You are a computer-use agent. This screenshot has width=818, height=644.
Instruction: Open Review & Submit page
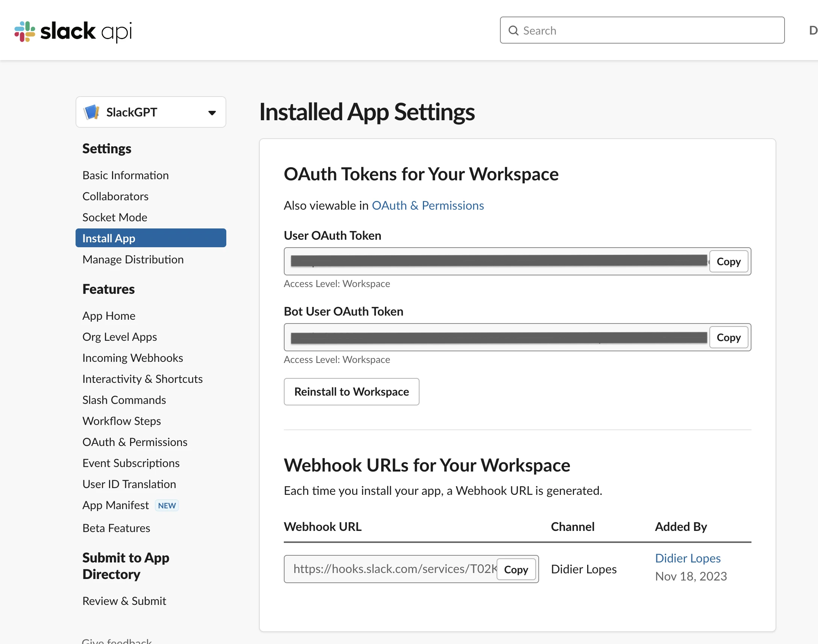(124, 601)
